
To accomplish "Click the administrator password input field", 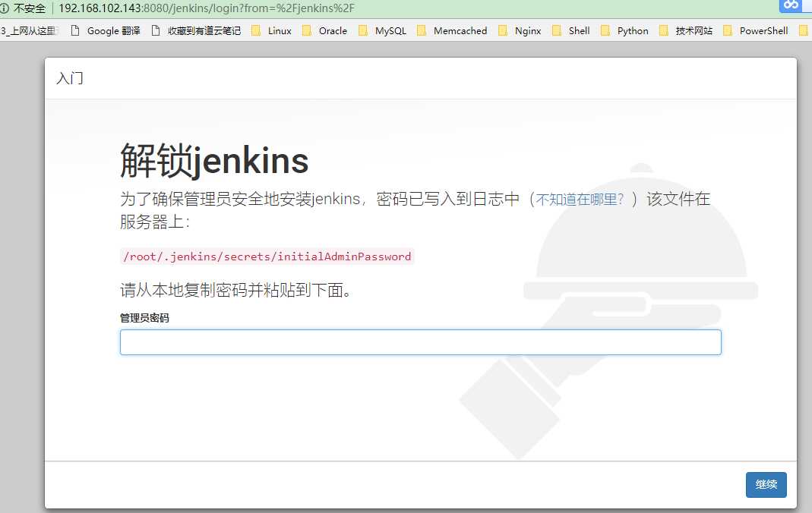I will [421, 342].
